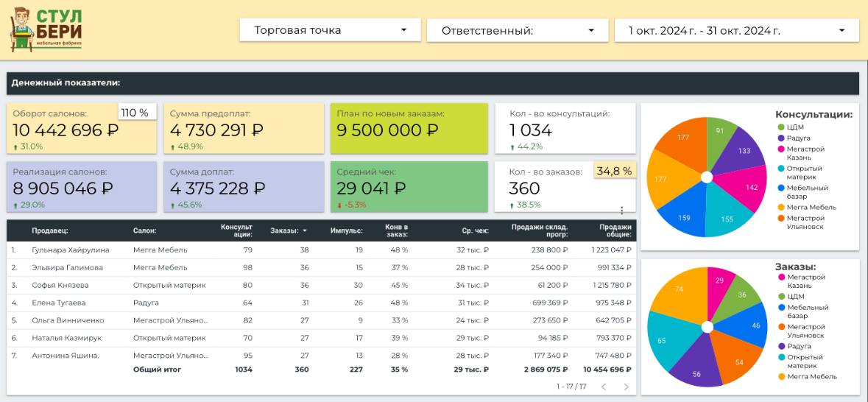The image size is (868, 402).
Task: Sort by Конв в заказ column header
Action: click(x=397, y=230)
